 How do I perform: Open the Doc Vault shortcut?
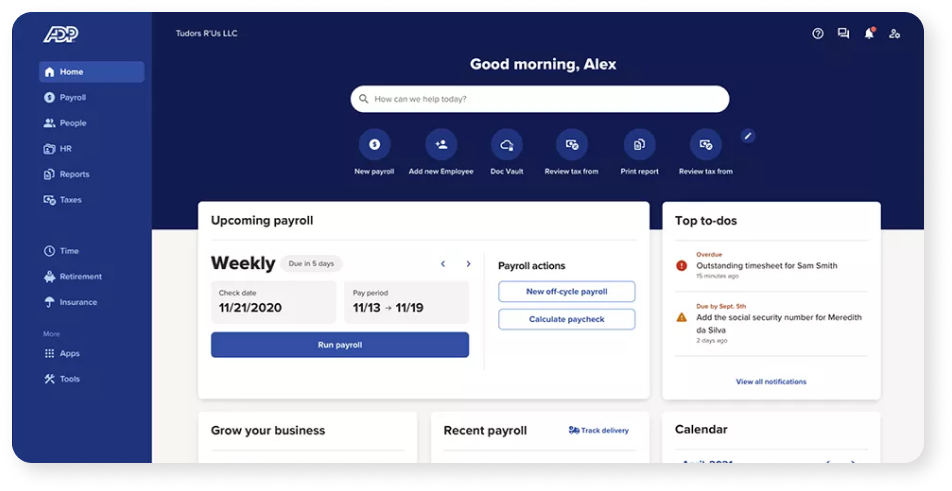pos(506,145)
